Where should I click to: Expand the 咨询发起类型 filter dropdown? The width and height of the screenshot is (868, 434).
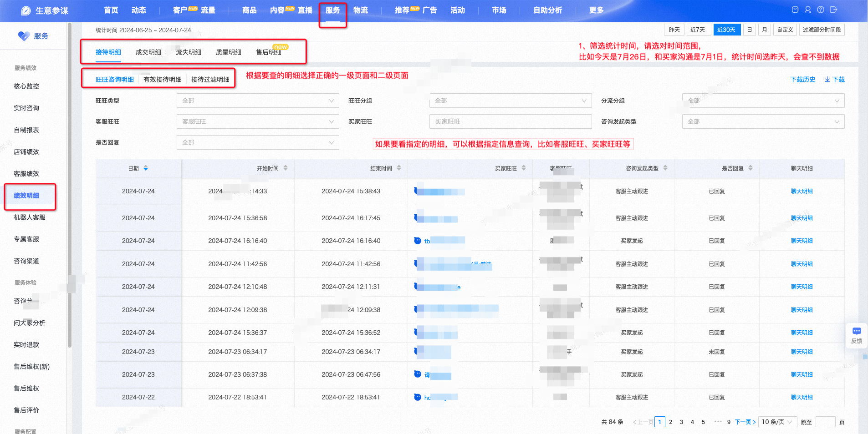point(763,121)
